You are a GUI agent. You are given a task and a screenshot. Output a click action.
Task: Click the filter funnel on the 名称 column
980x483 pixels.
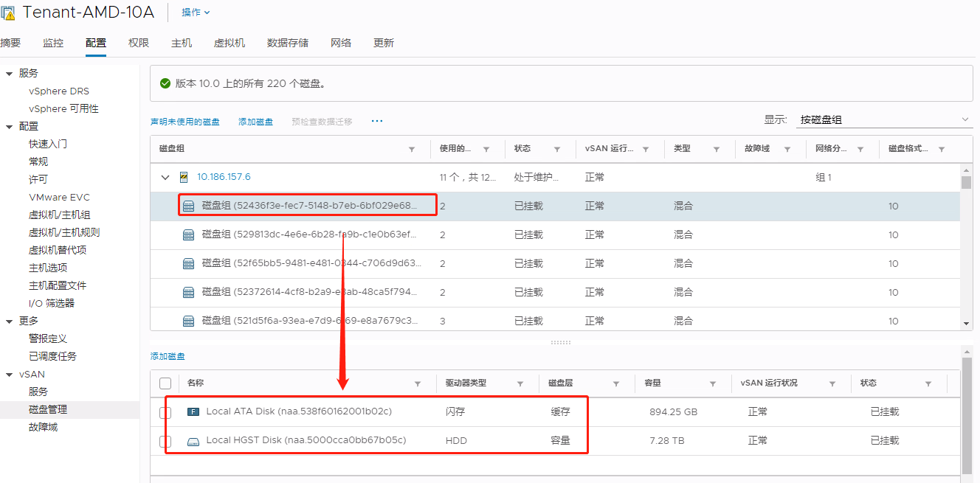pos(418,383)
